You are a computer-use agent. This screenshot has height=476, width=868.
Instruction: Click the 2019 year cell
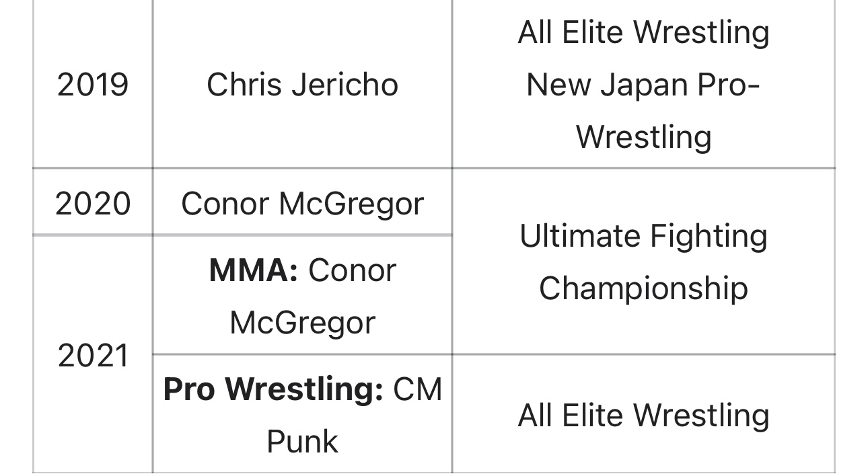[92, 85]
